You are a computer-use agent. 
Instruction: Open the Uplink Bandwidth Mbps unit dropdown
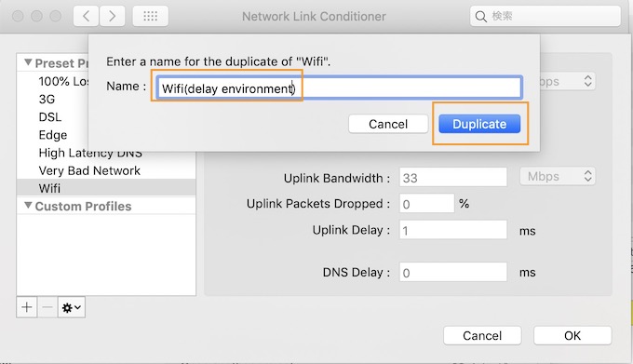558,176
